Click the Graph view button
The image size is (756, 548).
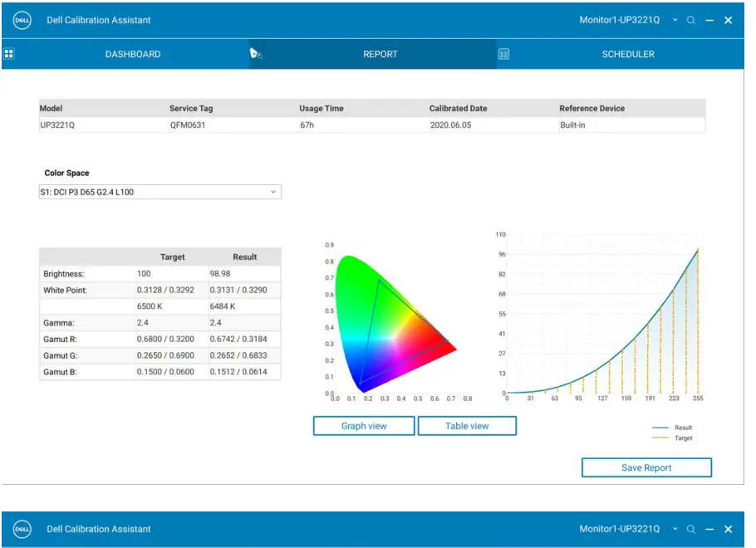point(364,426)
